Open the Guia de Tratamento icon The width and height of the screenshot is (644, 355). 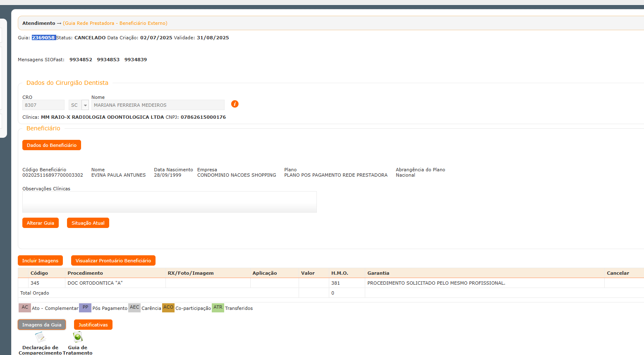[x=78, y=338]
